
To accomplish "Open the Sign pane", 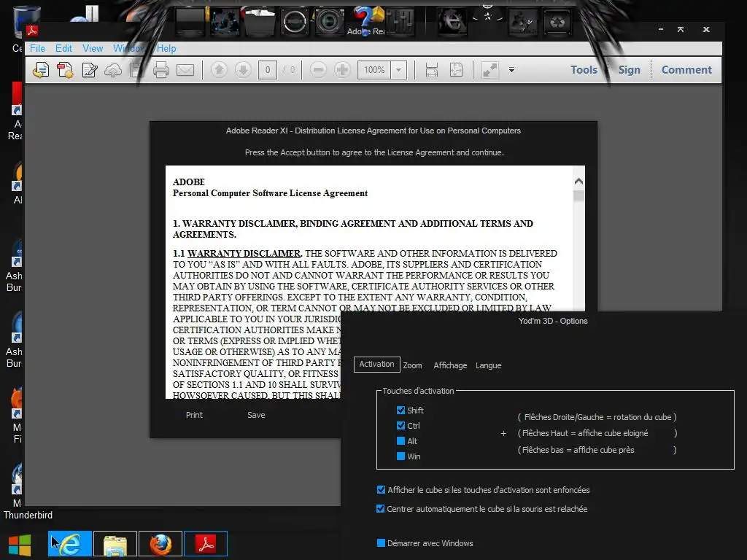I will click(629, 69).
